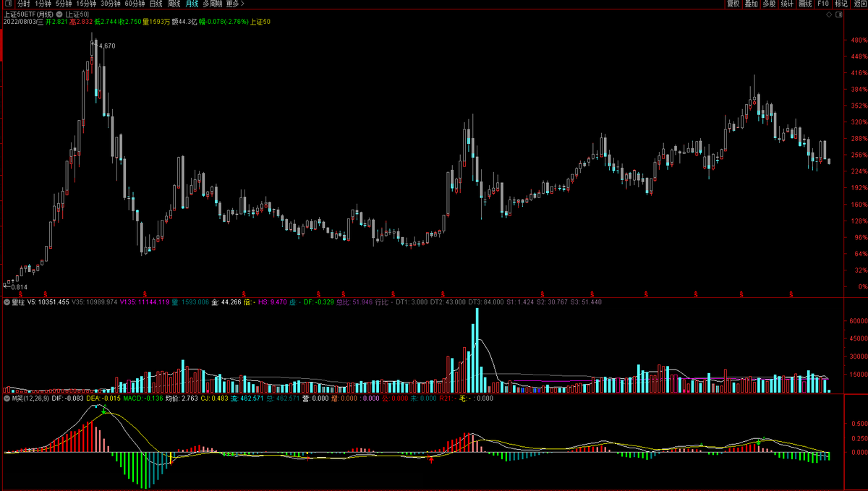Click the HS: 9.470 value
Screen dimensions: 868x491
pos(273,302)
